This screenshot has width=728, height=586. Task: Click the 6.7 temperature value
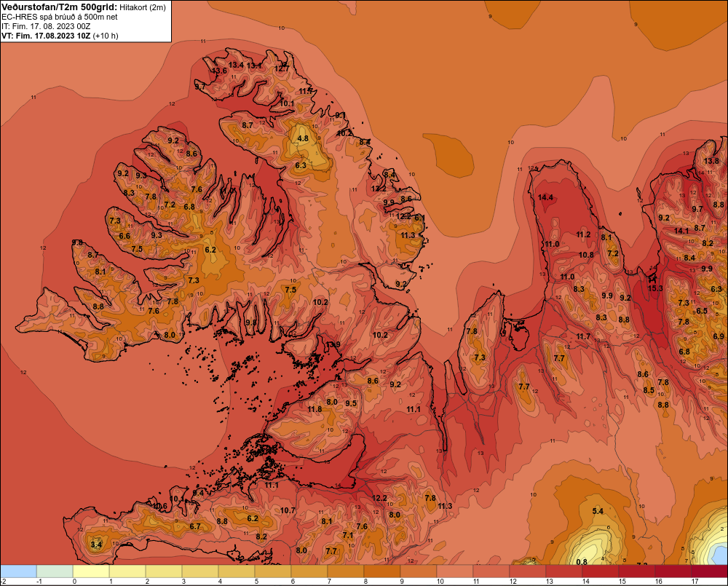(195, 526)
